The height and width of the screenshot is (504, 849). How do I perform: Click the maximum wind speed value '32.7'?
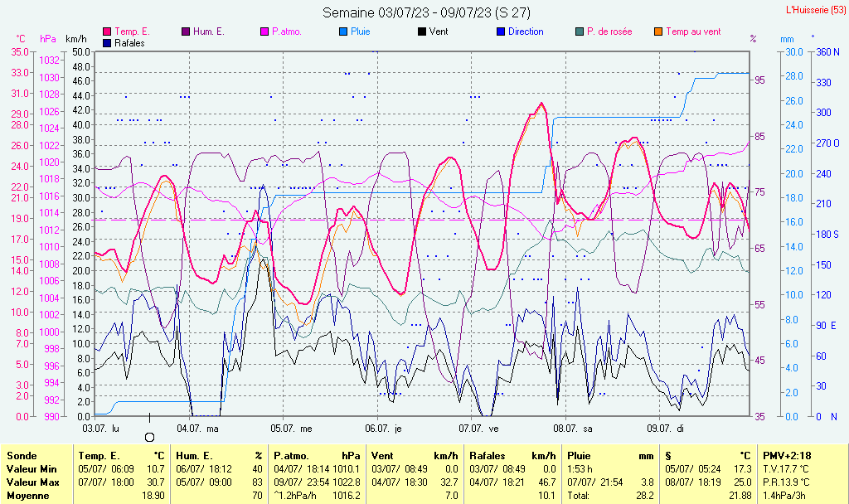[x=449, y=482]
